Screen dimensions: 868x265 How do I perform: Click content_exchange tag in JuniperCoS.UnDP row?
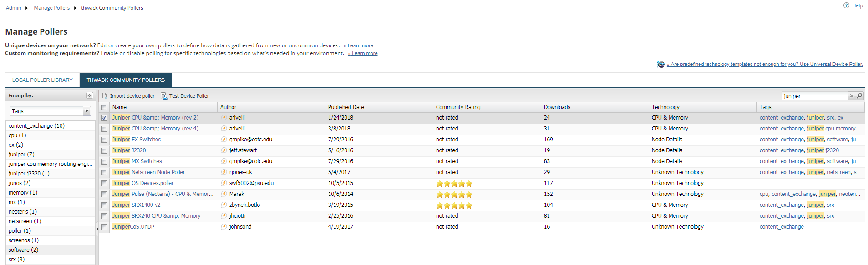pos(782,227)
